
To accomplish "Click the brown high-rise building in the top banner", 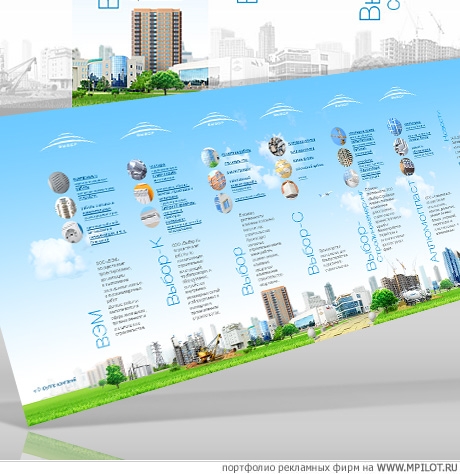I will click(x=156, y=39).
